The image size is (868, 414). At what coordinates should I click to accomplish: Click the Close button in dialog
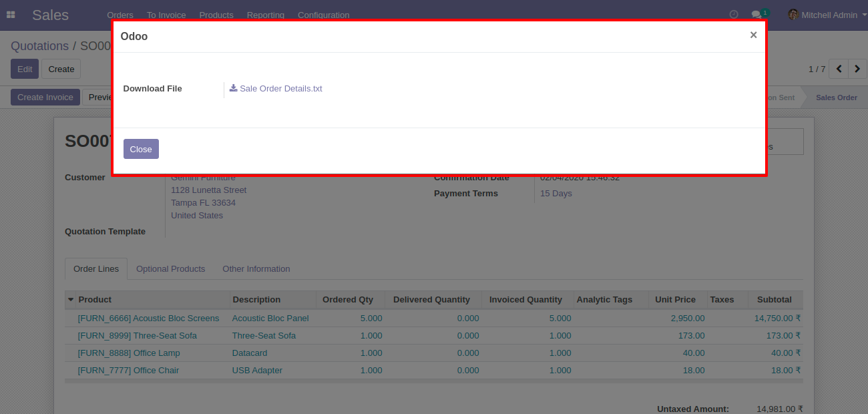141,149
